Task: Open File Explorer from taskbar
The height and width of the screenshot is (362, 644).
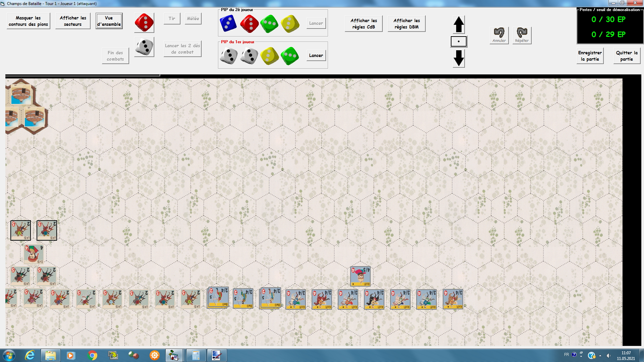Action: coord(51,355)
